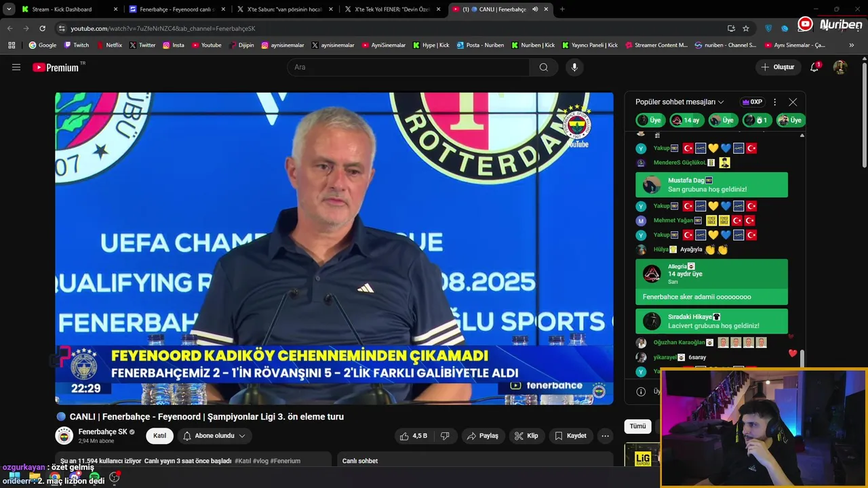
Task: Switch to Stream - Kick Dashboard tab
Action: tap(69, 9)
